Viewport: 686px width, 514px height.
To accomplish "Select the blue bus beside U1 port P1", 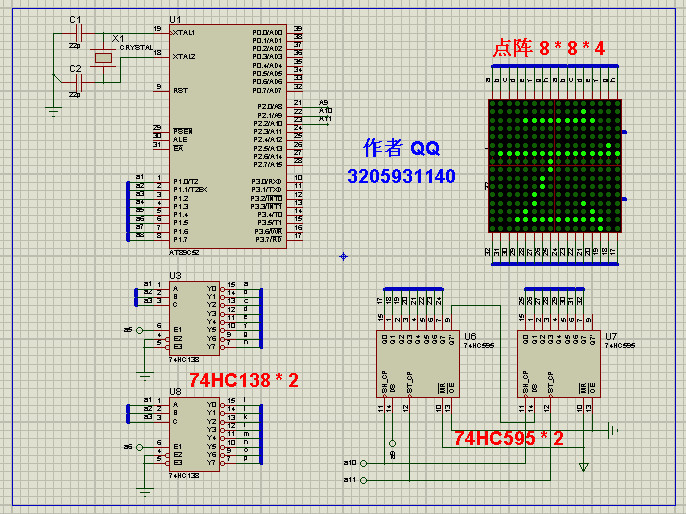I will pos(128,211).
